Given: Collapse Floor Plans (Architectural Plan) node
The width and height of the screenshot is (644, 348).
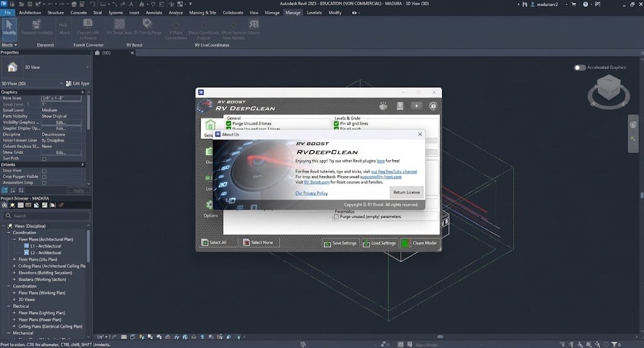Looking at the screenshot, I should click(x=14, y=239).
